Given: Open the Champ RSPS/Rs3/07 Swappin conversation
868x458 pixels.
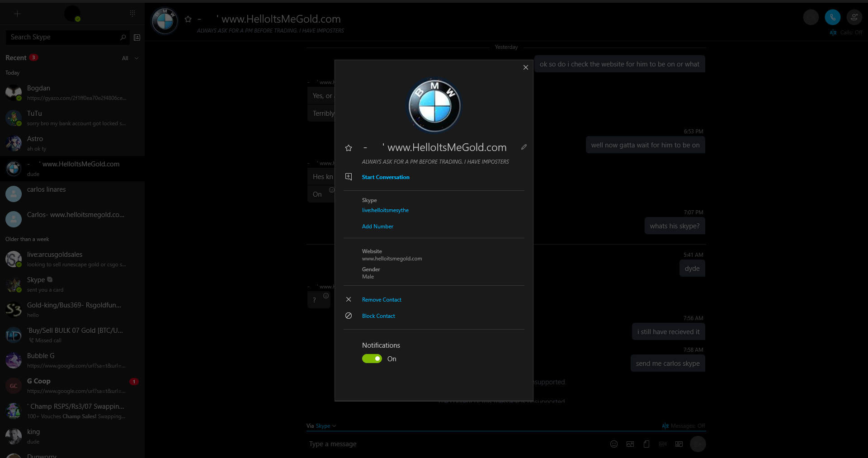Looking at the screenshot, I should pos(72,411).
